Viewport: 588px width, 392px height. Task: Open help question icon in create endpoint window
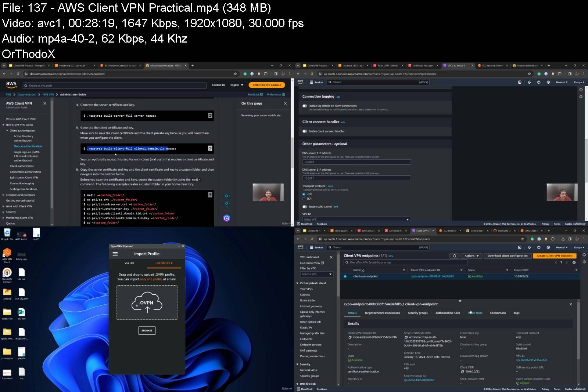[x=539, y=82]
